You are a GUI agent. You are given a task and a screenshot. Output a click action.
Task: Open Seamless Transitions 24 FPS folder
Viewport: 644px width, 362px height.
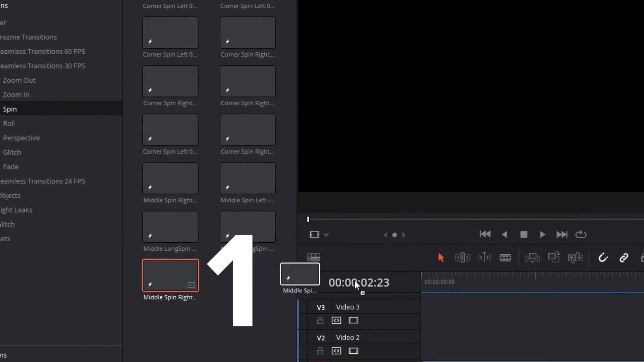(x=43, y=181)
